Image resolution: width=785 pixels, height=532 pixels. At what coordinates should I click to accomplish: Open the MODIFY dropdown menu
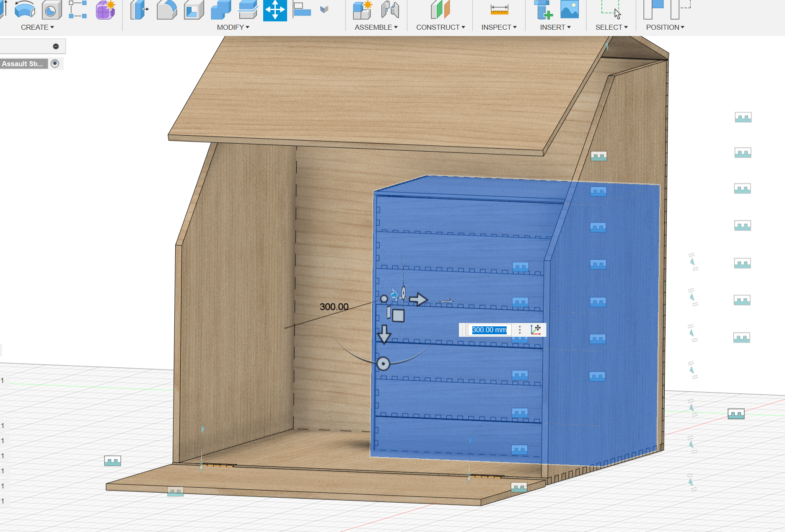[233, 27]
